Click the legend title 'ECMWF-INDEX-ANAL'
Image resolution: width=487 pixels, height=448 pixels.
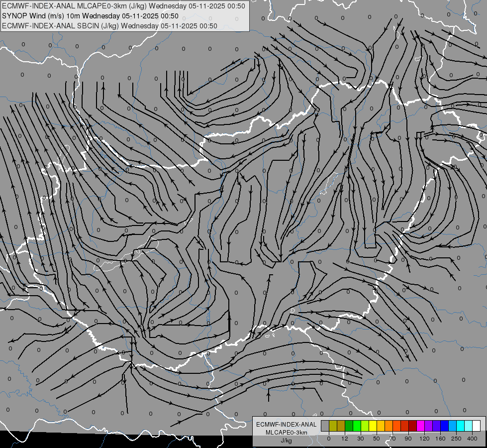287,425
